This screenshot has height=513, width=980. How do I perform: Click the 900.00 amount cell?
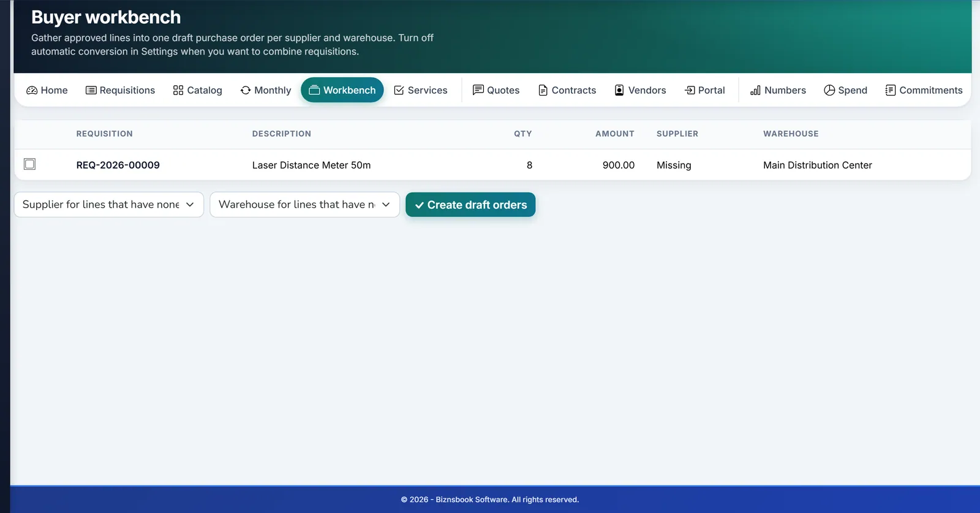pos(619,165)
